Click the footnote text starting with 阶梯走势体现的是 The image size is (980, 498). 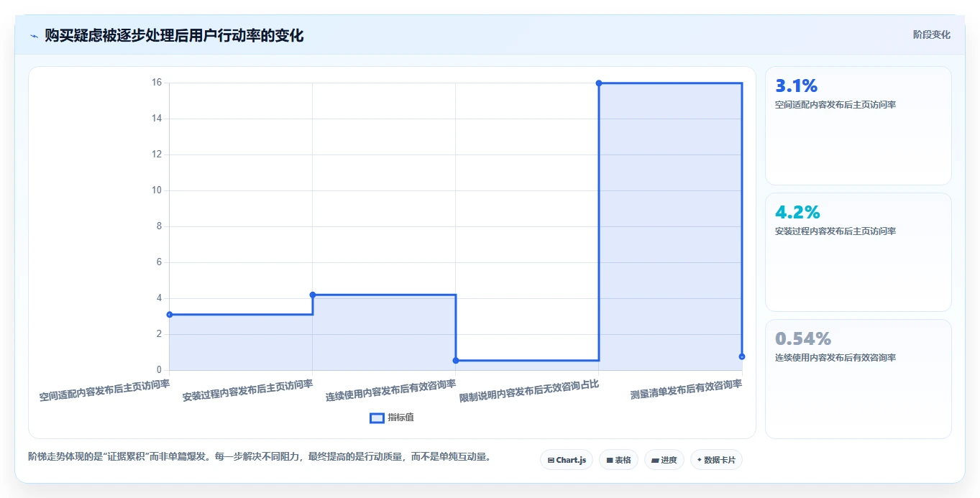point(260,456)
